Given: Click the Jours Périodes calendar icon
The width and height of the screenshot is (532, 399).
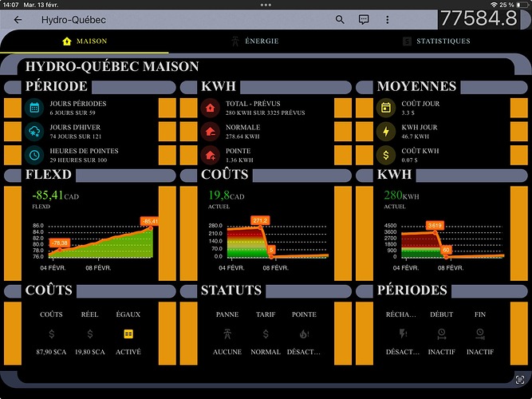Looking at the screenshot, I should [x=34, y=108].
